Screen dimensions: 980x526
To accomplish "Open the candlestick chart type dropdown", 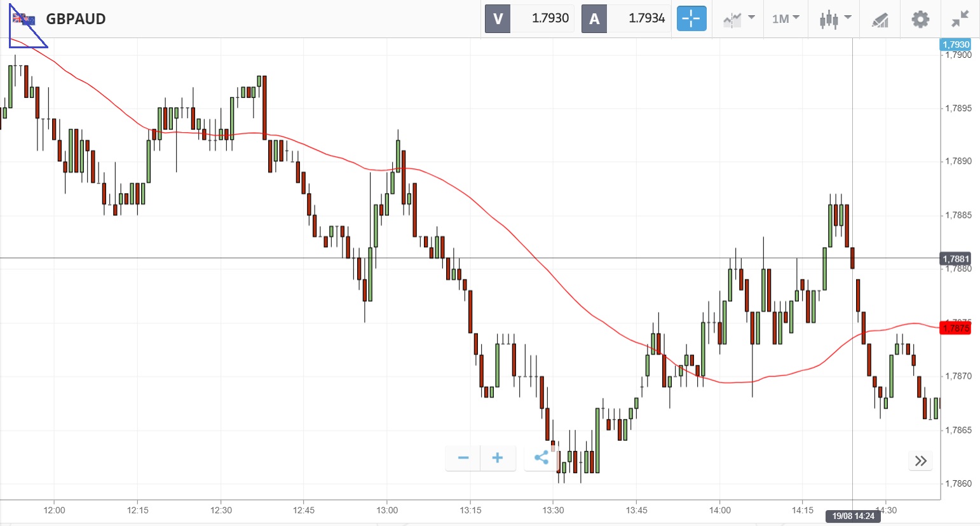I will (835, 19).
